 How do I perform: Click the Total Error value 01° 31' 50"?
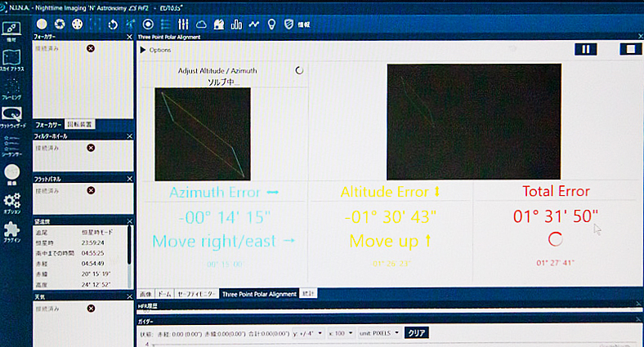pos(555,216)
